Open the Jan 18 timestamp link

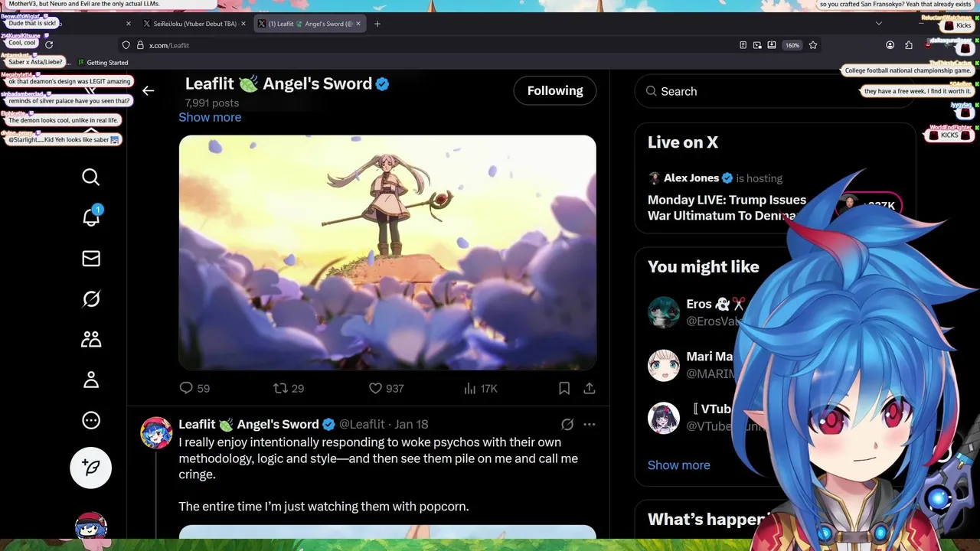[x=411, y=424]
